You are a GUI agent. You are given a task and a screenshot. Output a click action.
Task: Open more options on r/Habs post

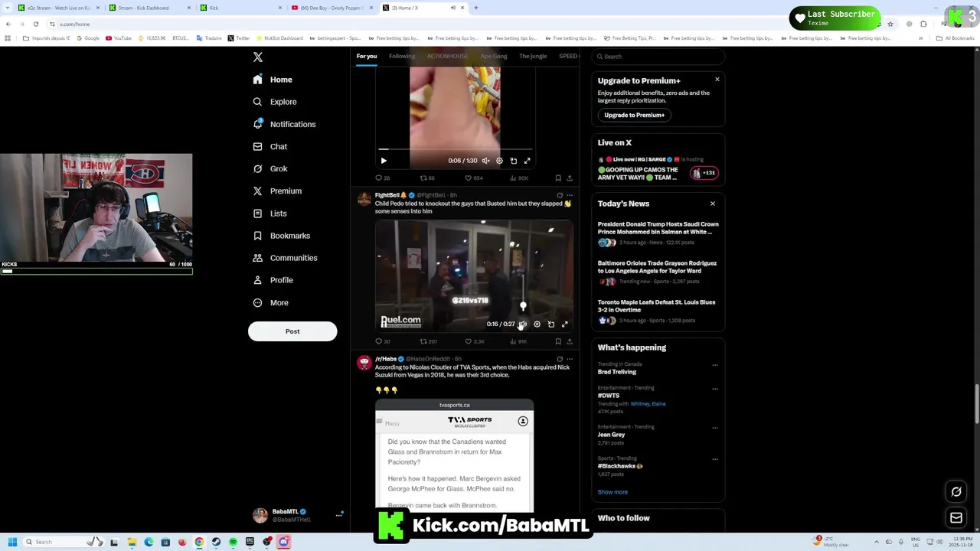570,359
